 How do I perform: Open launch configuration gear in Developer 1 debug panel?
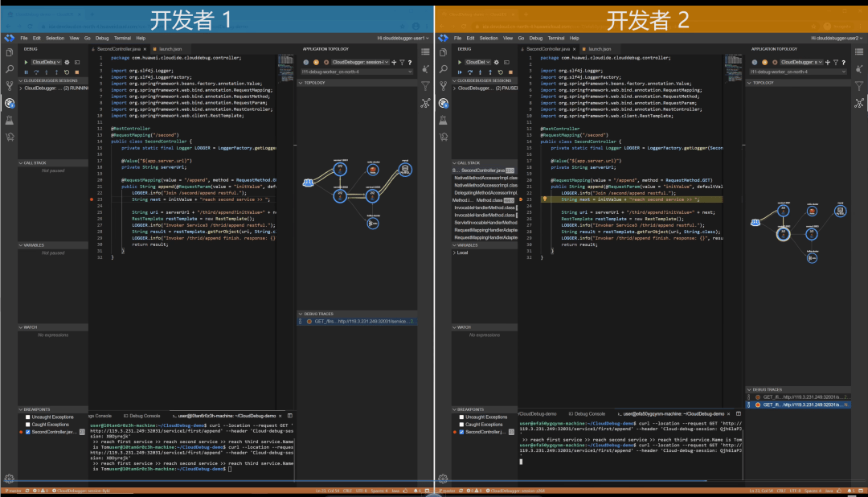pos(67,62)
